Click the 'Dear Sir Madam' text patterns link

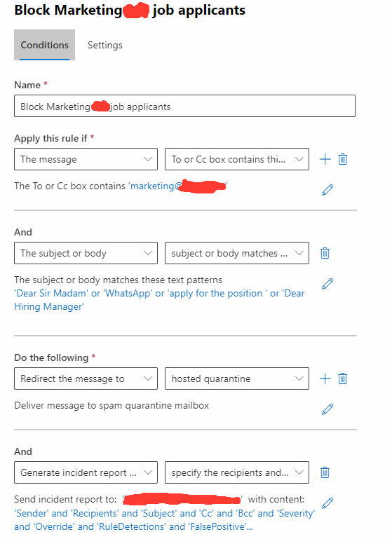(159, 300)
